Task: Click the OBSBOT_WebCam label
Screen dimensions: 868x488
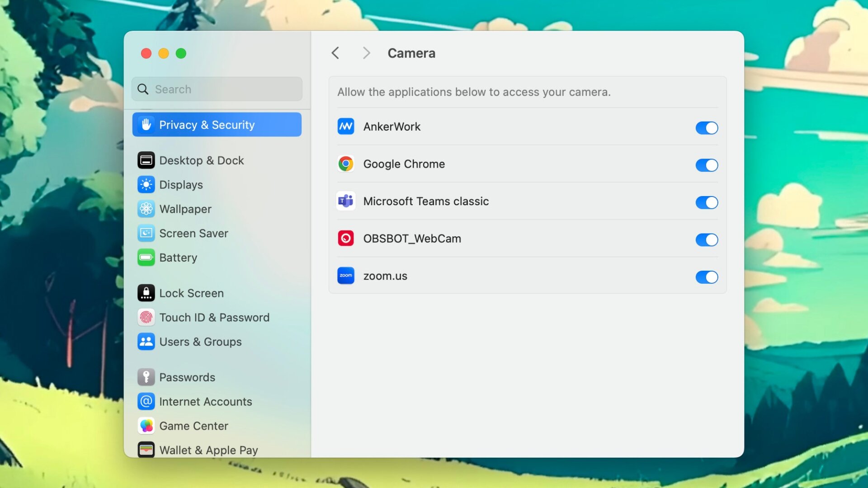Action: [412, 239]
